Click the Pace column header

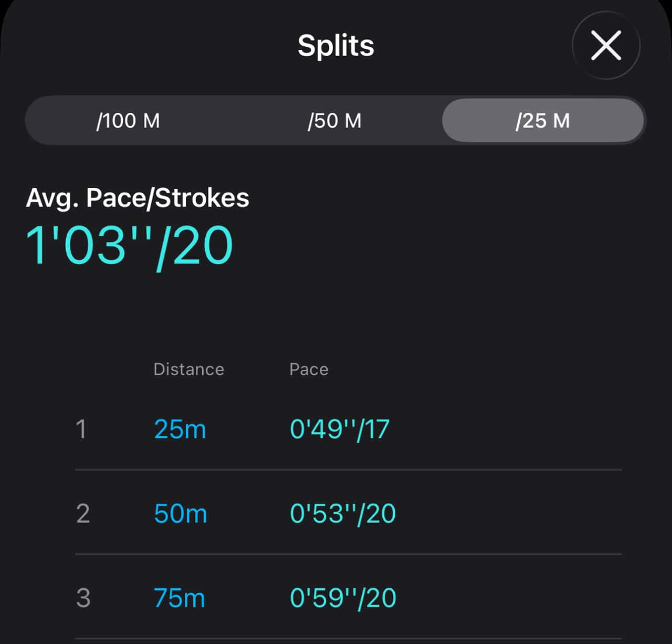pos(309,369)
